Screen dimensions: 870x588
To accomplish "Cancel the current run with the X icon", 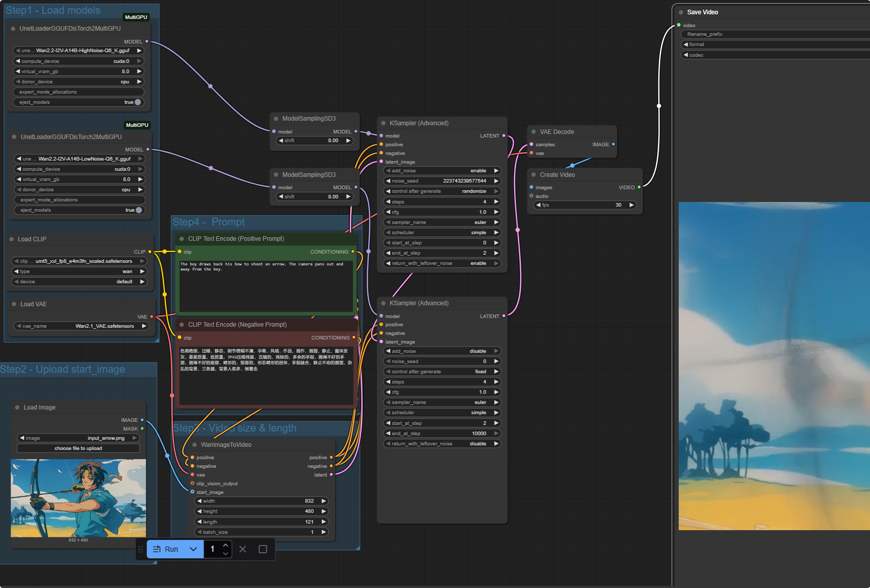I will coord(242,549).
